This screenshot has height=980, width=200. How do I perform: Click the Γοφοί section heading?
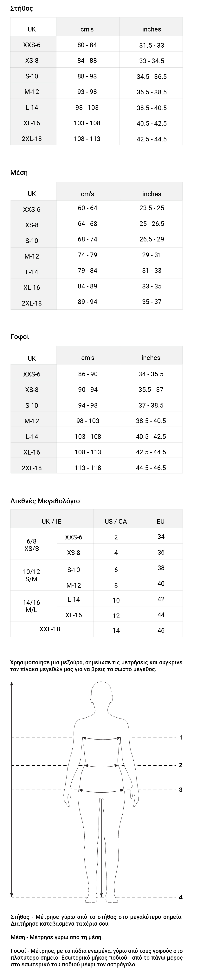(20, 337)
